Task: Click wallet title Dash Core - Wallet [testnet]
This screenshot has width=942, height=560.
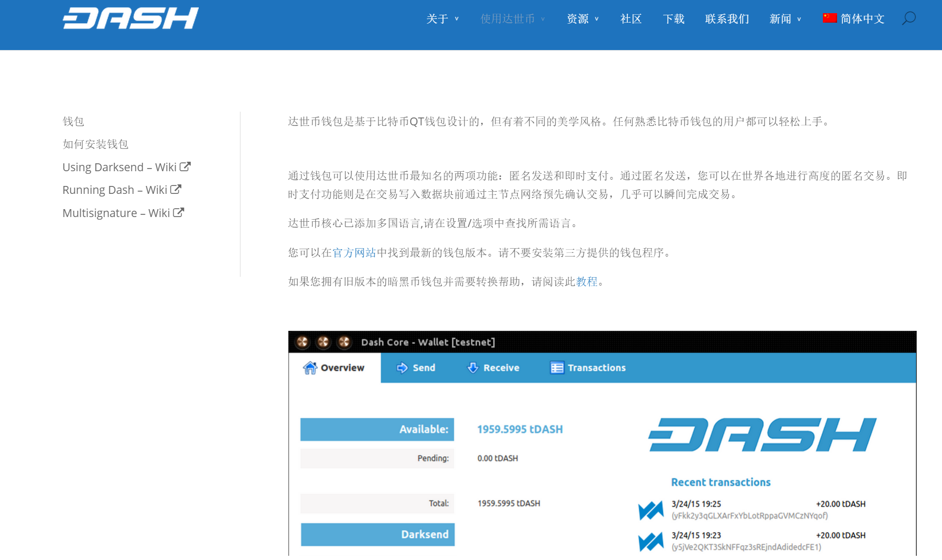Action: click(428, 342)
